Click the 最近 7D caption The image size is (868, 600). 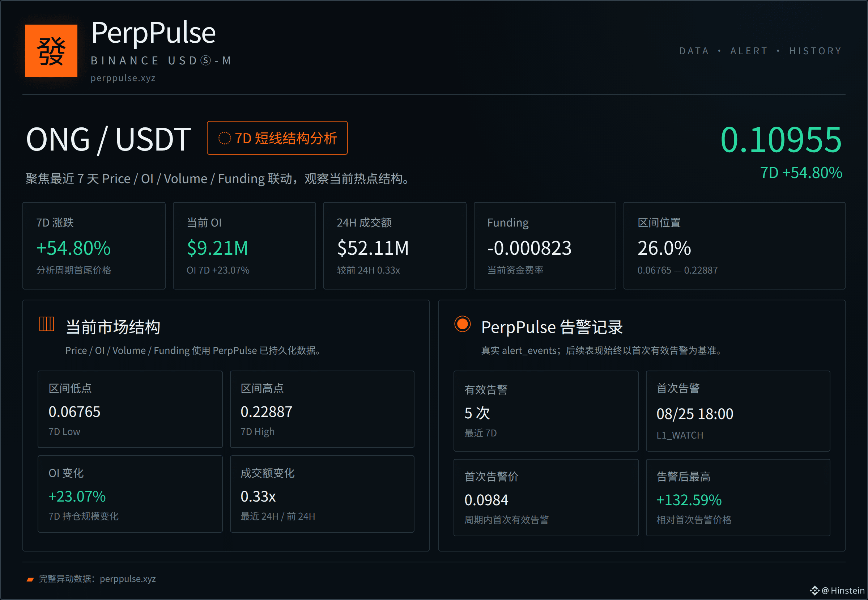(481, 433)
